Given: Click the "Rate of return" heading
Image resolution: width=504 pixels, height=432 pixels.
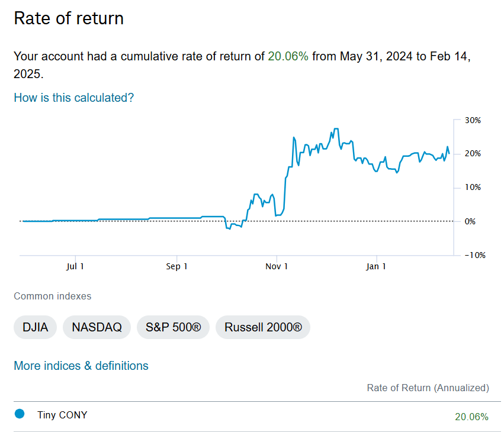Looking at the screenshot, I should (69, 18).
